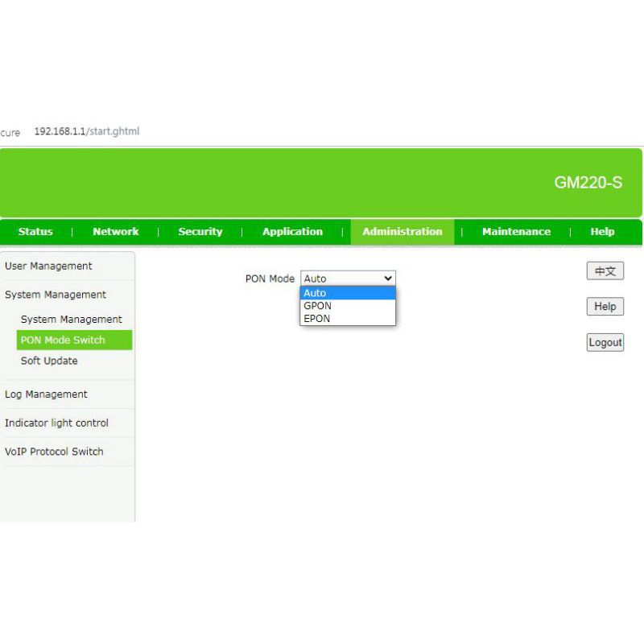Choose Auto from the PON Mode list
The width and height of the screenshot is (644, 644).
coord(348,293)
